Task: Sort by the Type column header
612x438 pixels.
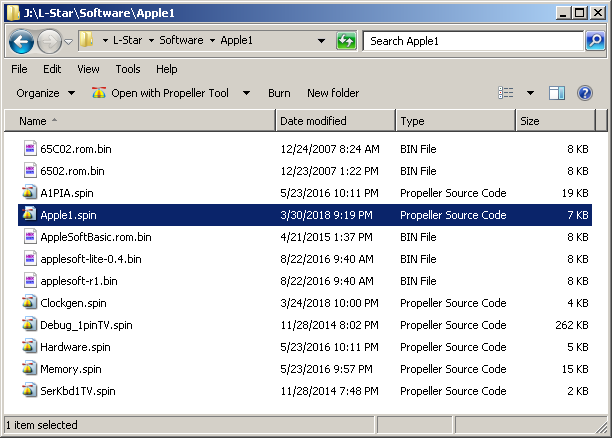Action: (455, 121)
